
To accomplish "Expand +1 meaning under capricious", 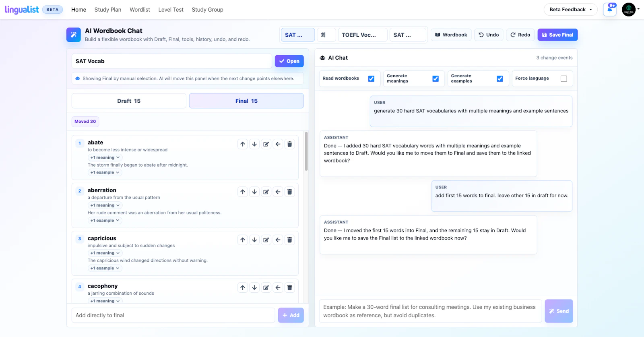I will [x=105, y=253].
